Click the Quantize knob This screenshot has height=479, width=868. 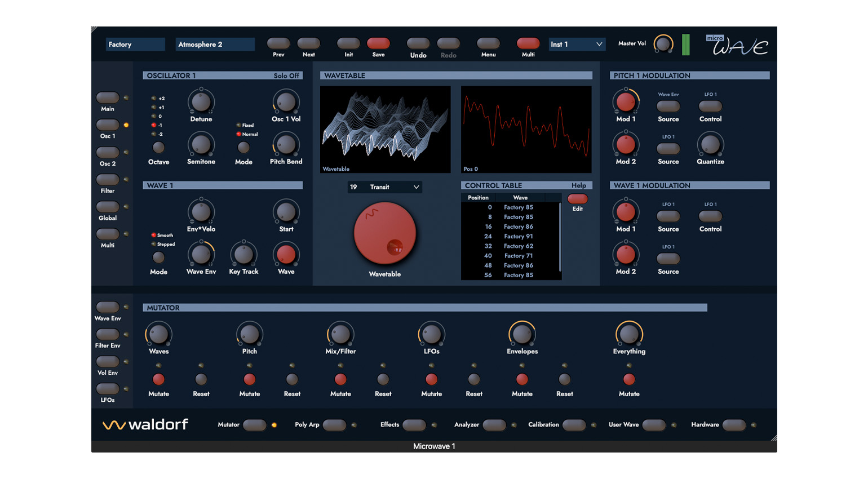(x=710, y=144)
